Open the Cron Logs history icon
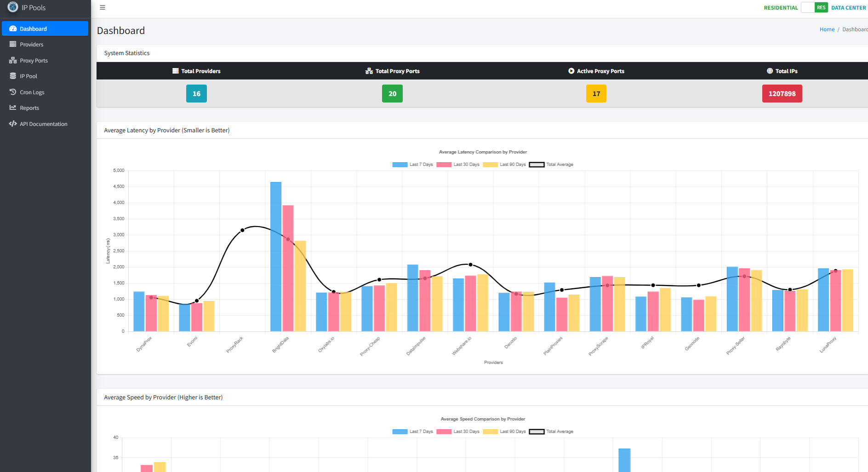The height and width of the screenshot is (472, 868). 13,92
